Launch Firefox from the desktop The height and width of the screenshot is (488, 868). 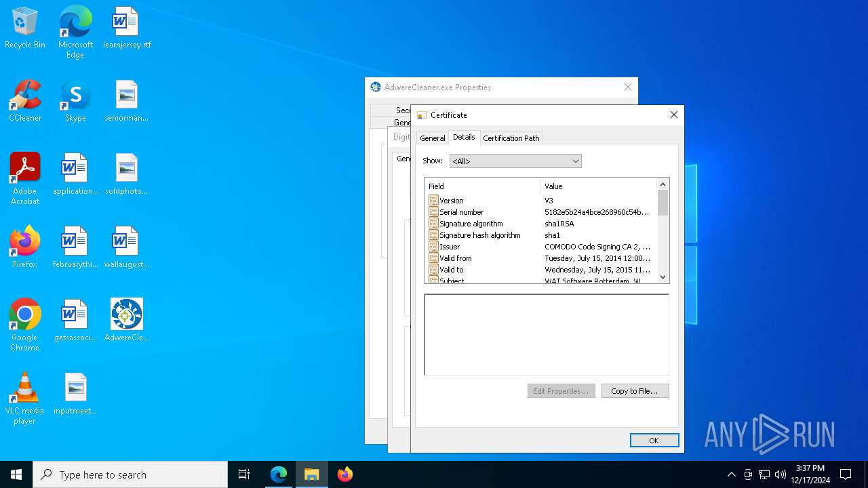point(25,247)
